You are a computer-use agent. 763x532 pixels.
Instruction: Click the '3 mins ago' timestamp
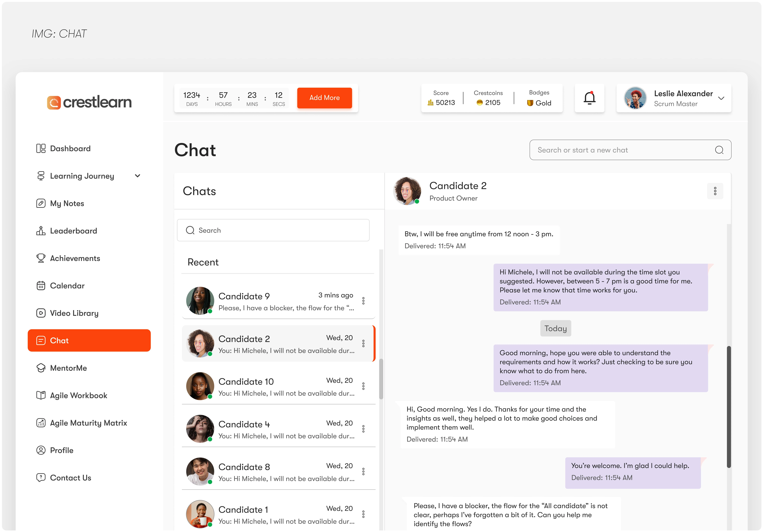(x=336, y=295)
